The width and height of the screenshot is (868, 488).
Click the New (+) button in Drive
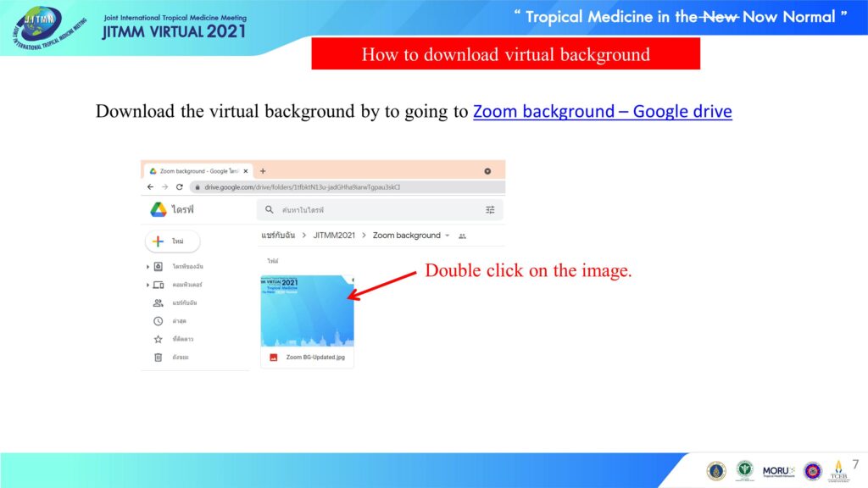[x=172, y=241]
